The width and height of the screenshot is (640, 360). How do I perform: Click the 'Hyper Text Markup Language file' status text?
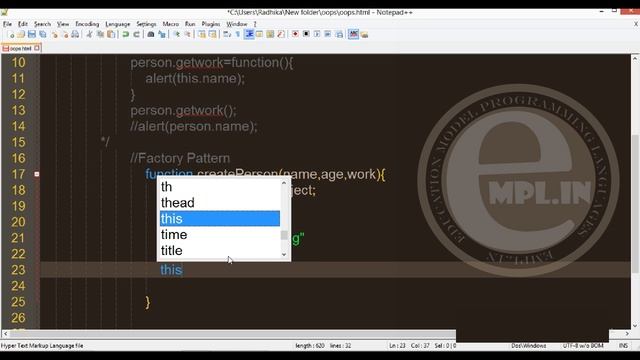tap(42, 346)
